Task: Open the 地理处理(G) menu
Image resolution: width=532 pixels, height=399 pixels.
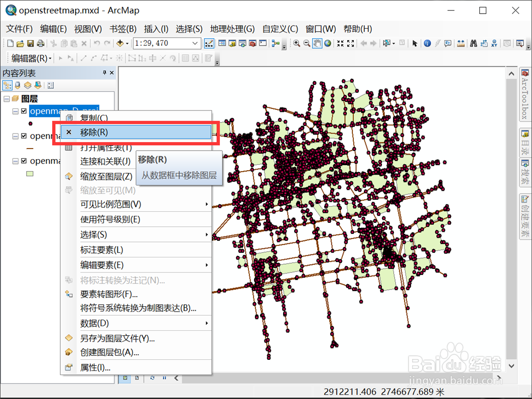Action: [232, 29]
